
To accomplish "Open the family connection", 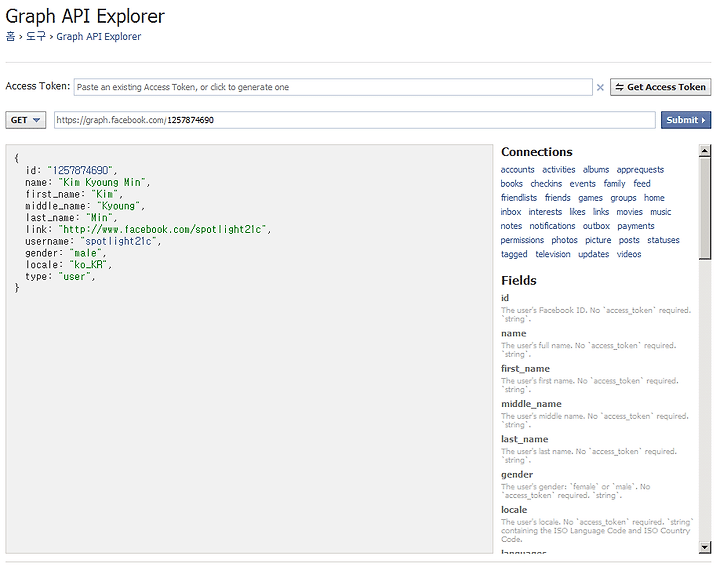I will point(614,184).
